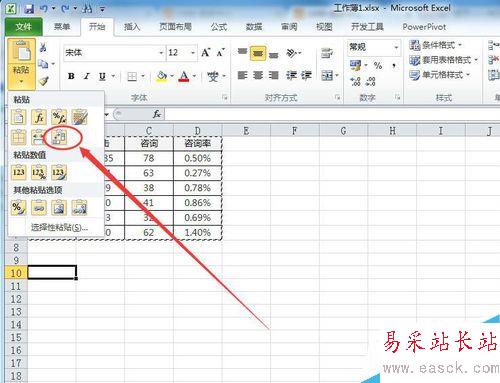This screenshot has height=383, width=500.
Task: Click the Copy icon in clipboard group
Action: (x=43, y=63)
